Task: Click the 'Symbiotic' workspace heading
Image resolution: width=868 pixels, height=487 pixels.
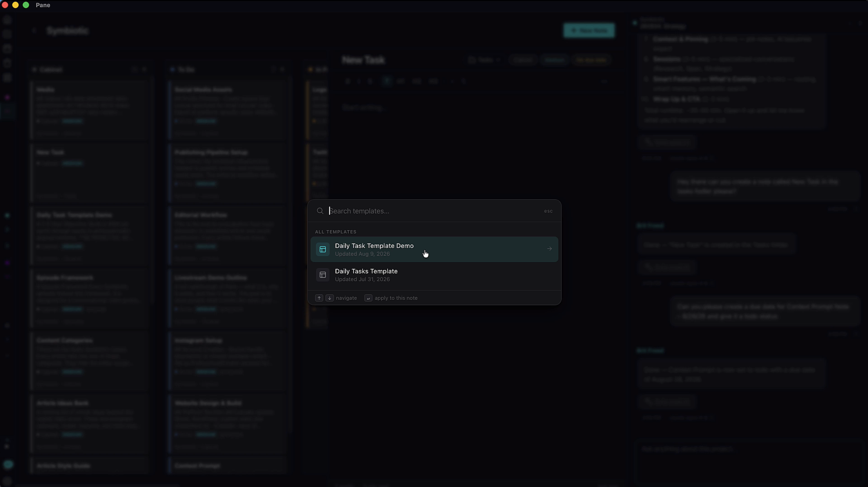Action: click(x=68, y=31)
